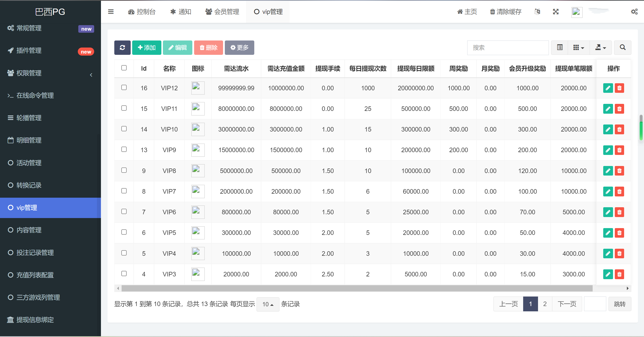
Task: Toggle the hamburger sidebar menu icon
Action: (111, 12)
